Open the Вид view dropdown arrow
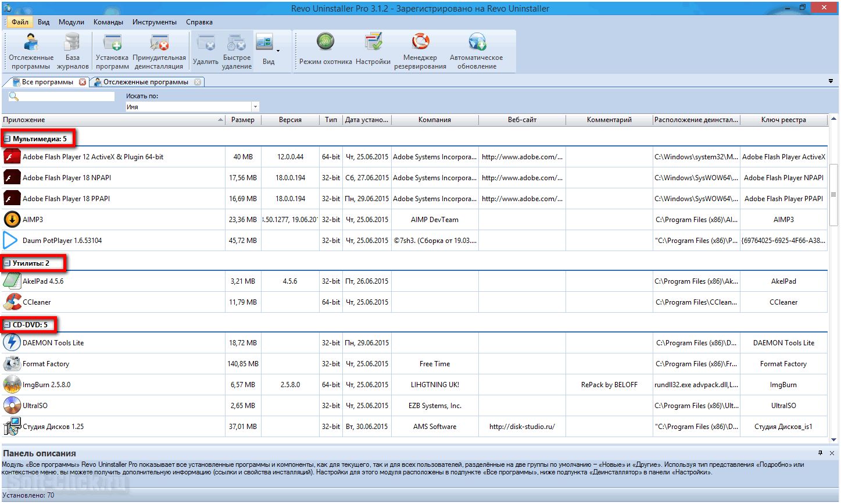841x504 pixels. pyautogui.click(x=278, y=51)
